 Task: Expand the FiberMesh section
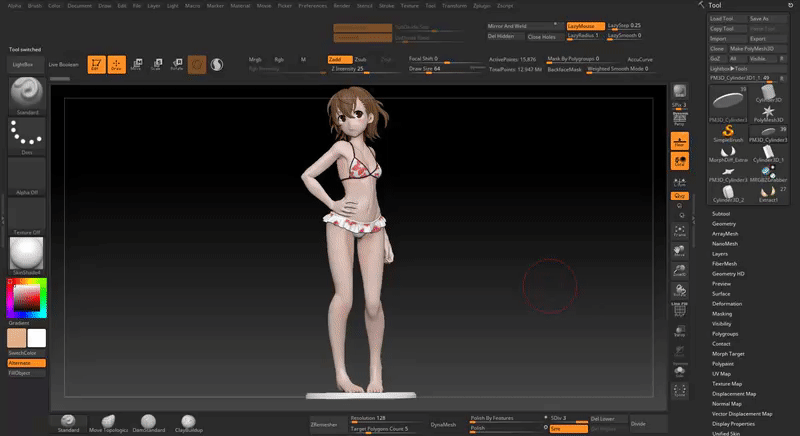724,264
